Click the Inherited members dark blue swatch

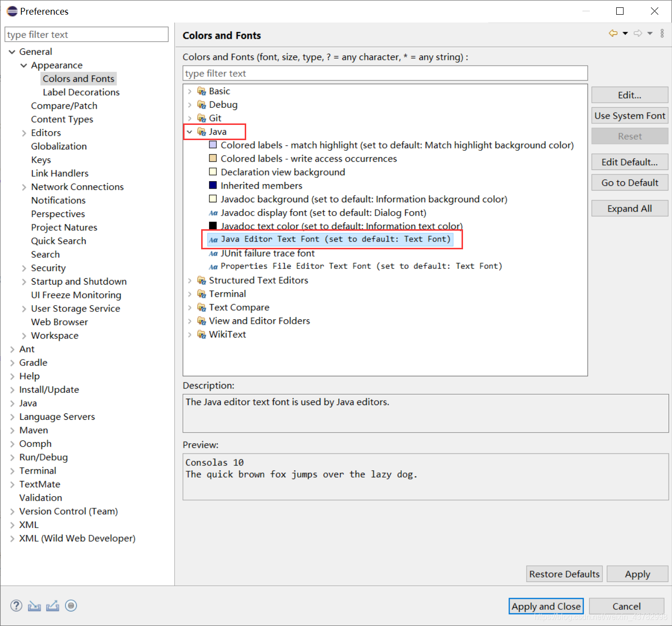[x=213, y=185]
